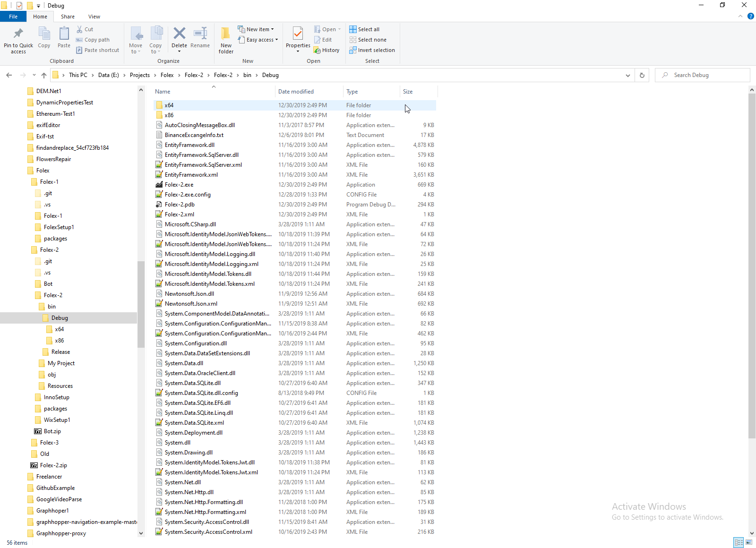Navigate to Projects in the breadcrumb

140,75
